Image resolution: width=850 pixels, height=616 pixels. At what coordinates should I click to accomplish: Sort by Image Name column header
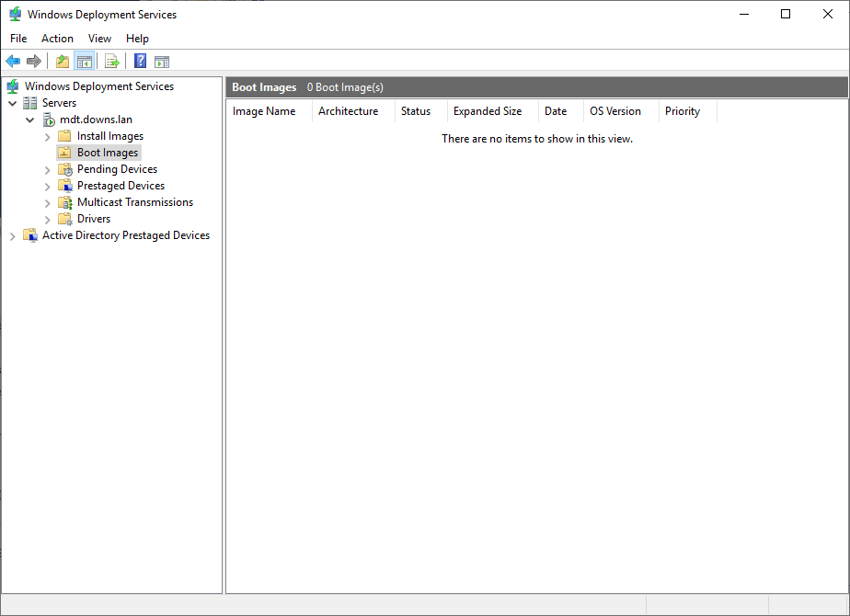(x=264, y=111)
